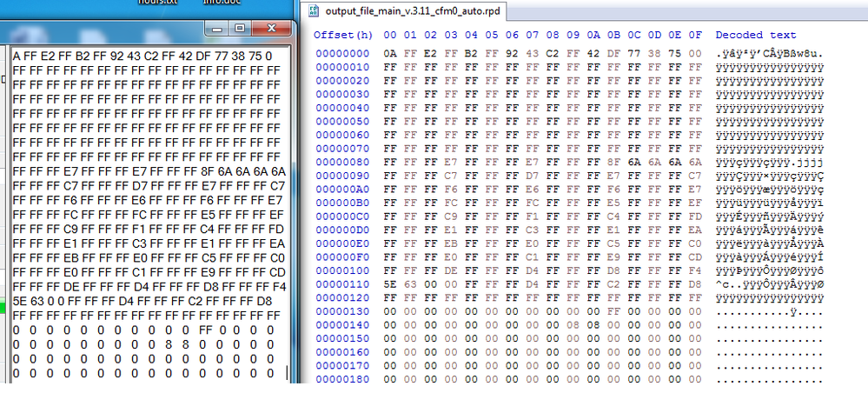The height and width of the screenshot is (413, 868).
Task: Click DE value in the left text window
Action: click(x=71, y=287)
